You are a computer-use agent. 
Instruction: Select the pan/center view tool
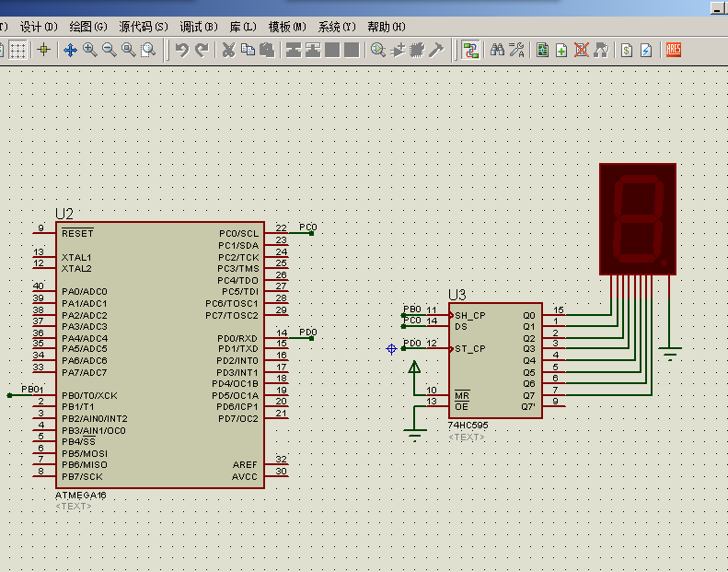70,50
